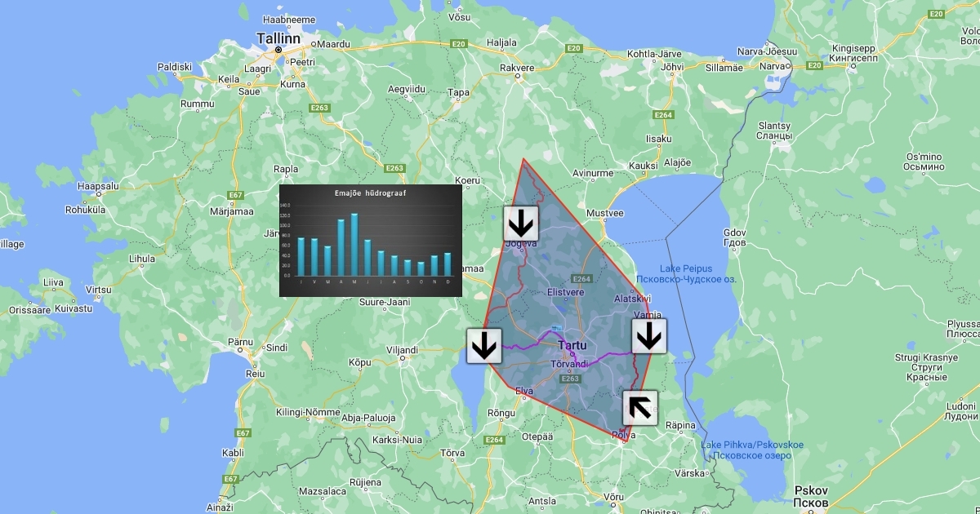Screen dimensions: 980x514
Task: Select the Haapsalu town label
Action: point(98,185)
